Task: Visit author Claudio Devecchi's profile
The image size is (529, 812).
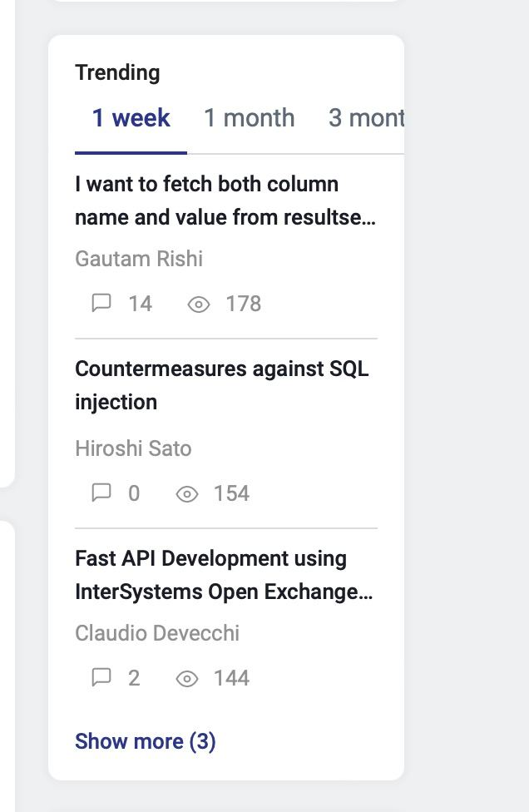Action: click(157, 633)
